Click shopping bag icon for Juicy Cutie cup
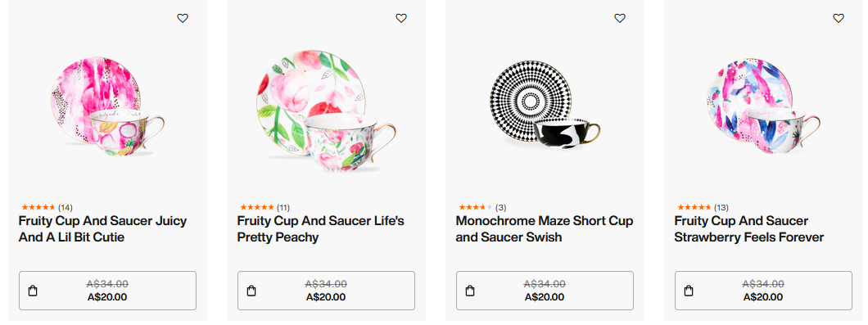Image resolution: width=868 pixels, height=325 pixels. 33,291
